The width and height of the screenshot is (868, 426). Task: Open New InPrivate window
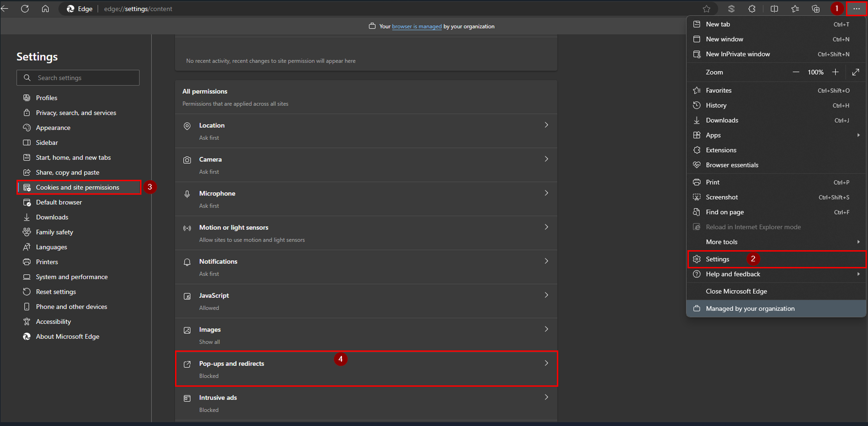pyautogui.click(x=776, y=54)
